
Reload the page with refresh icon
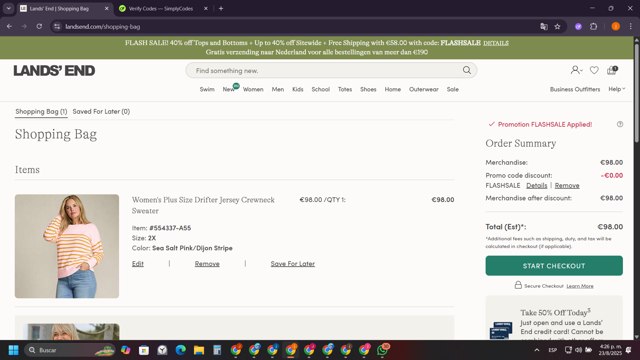(x=39, y=27)
